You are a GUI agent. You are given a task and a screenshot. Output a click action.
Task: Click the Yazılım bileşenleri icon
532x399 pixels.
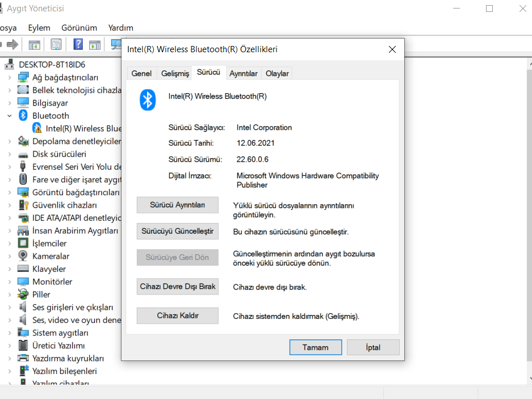click(23, 371)
